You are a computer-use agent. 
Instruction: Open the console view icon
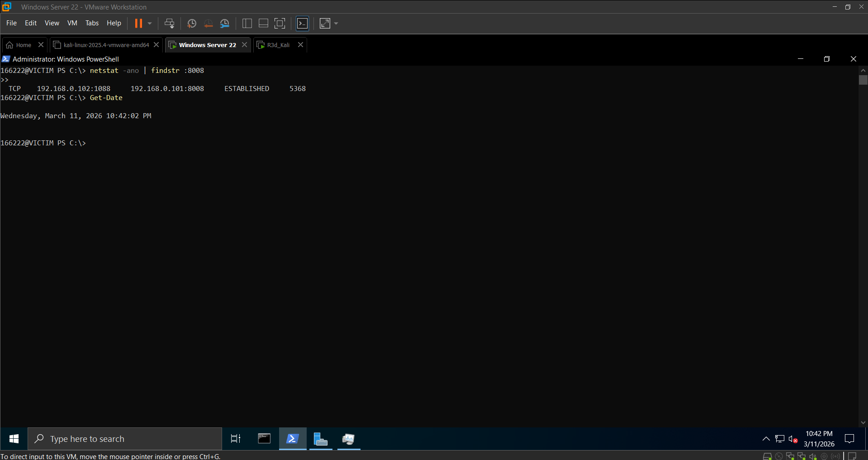tap(302, 23)
